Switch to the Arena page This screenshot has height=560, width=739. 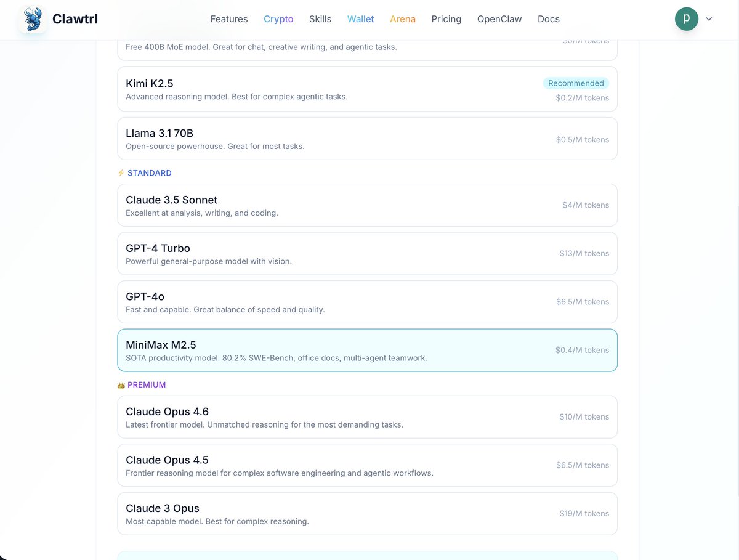pos(403,19)
